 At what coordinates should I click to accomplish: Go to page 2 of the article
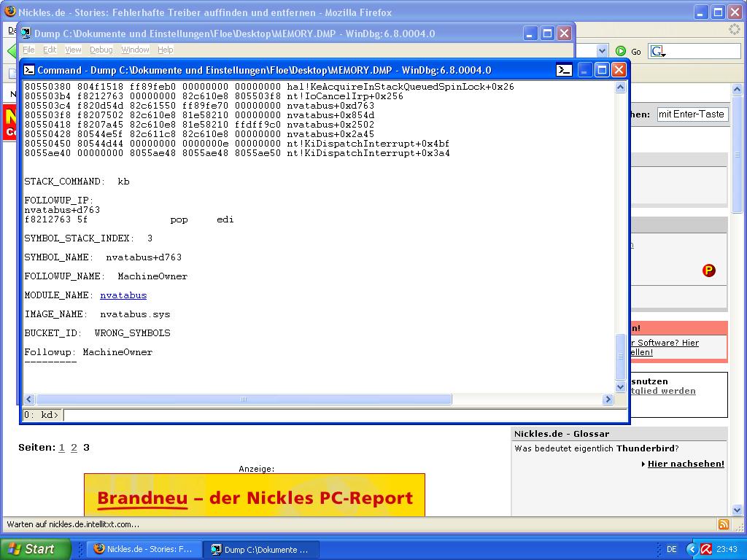(74, 448)
